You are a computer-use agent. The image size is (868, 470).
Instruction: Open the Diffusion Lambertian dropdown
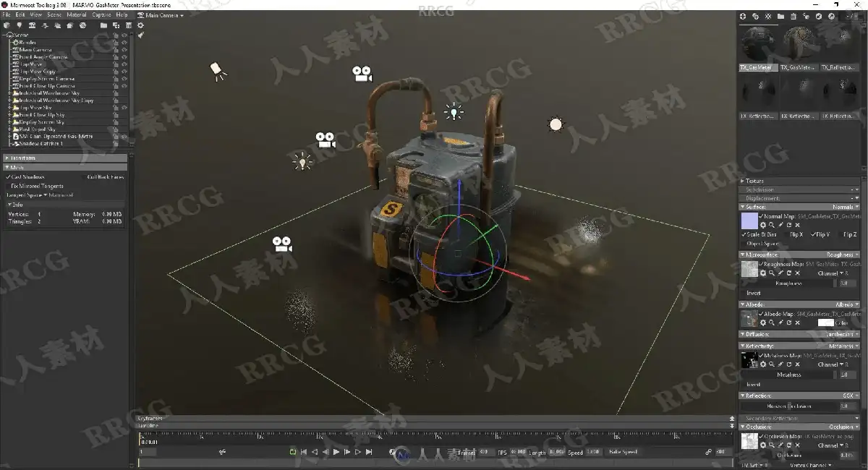[843, 334]
